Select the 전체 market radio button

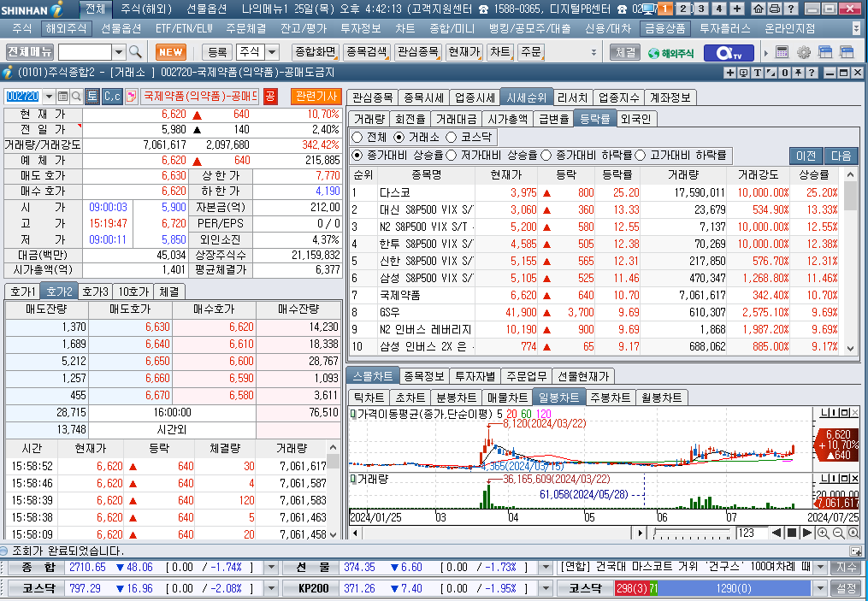coord(357,138)
